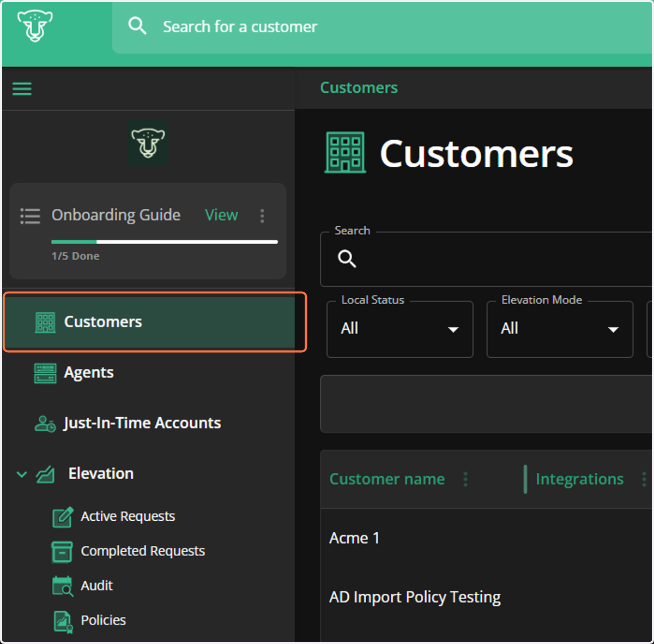This screenshot has width=654, height=644.
Task: Click the magnifier icon in the top search bar
Action: tap(137, 26)
